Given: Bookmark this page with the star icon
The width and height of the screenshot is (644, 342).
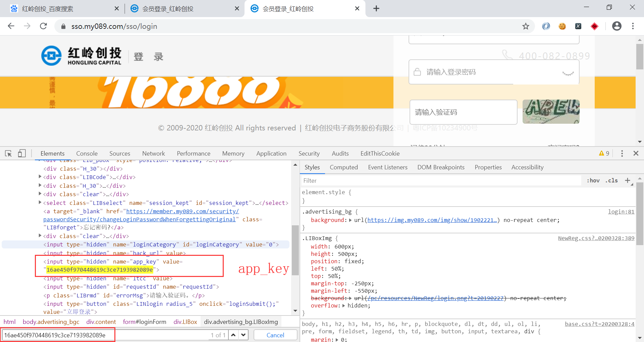Looking at the screenshot, I should [x=526, y=26].
